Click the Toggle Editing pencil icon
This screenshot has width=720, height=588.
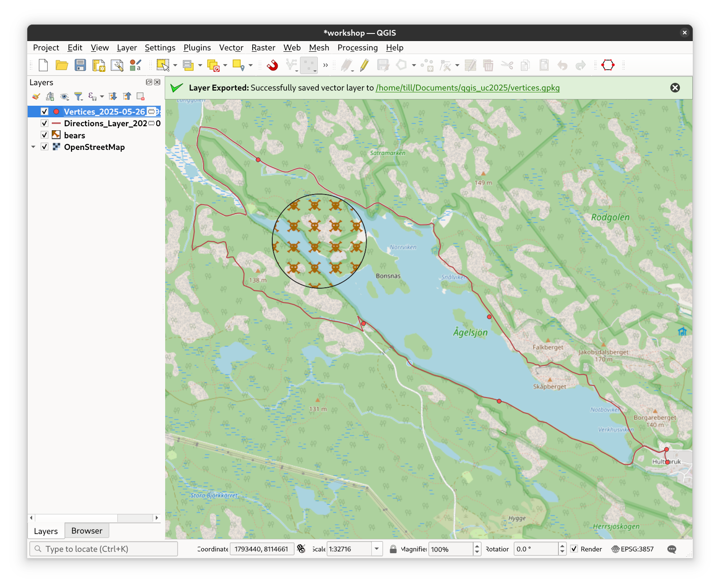point(364,65)
